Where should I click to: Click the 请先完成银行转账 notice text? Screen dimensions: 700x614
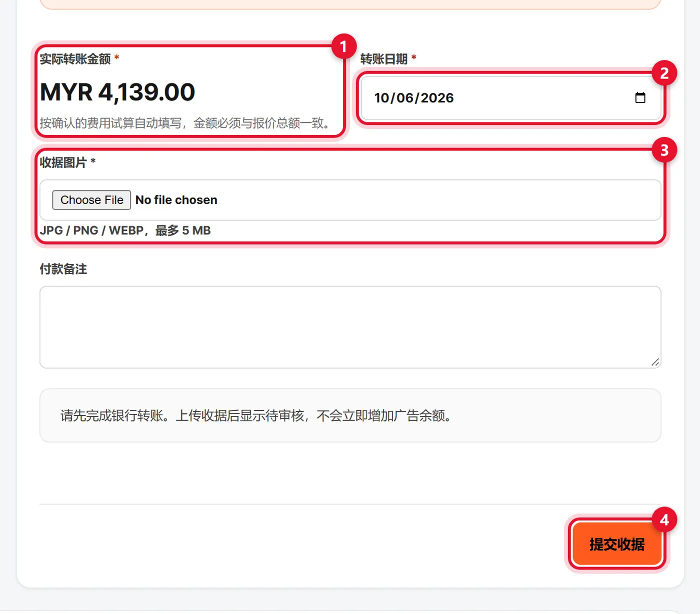click(x=256, y=415)
